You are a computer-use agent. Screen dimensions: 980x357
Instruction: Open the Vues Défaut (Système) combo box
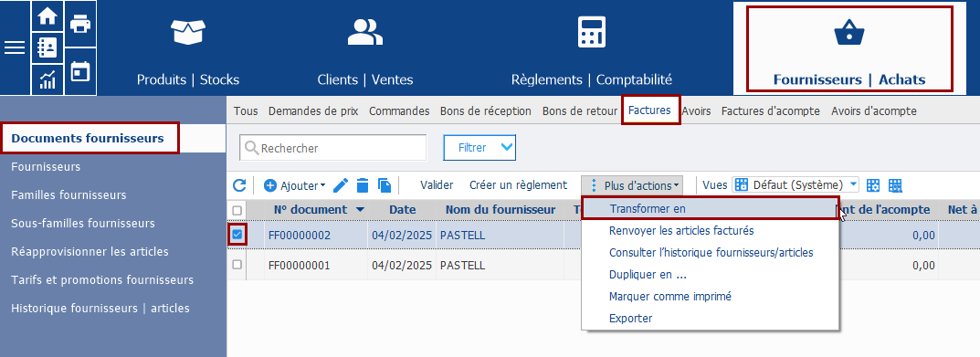point(795,185)
